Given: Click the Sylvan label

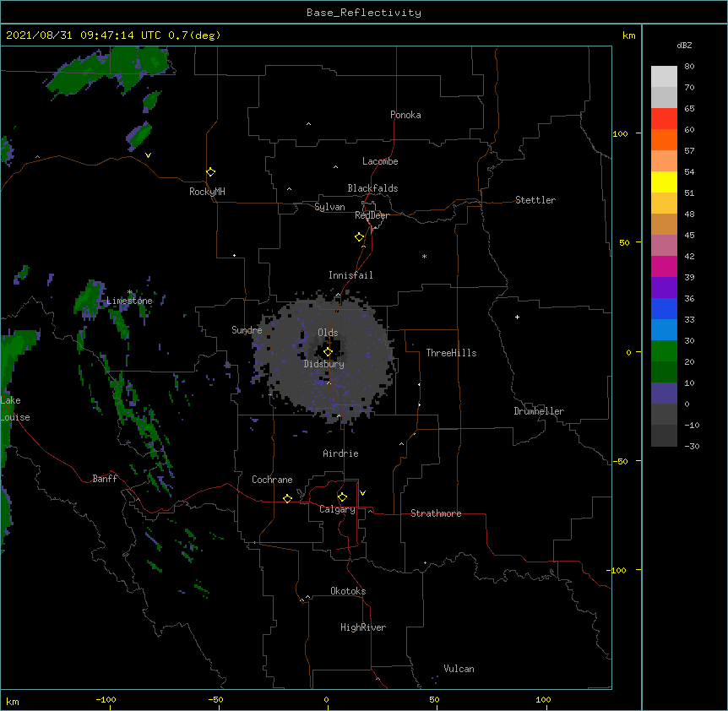Looking at the screenshot, I should [x=329, y=207].
